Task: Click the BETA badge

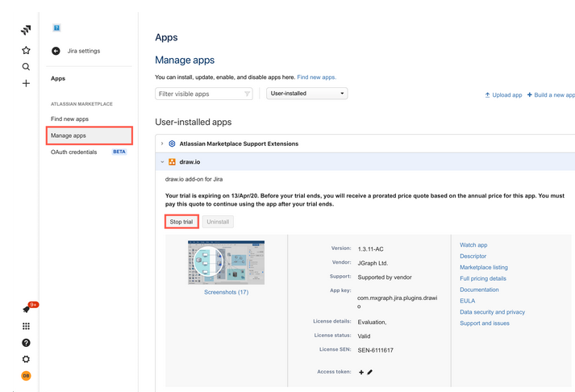Action: (119, 152)
